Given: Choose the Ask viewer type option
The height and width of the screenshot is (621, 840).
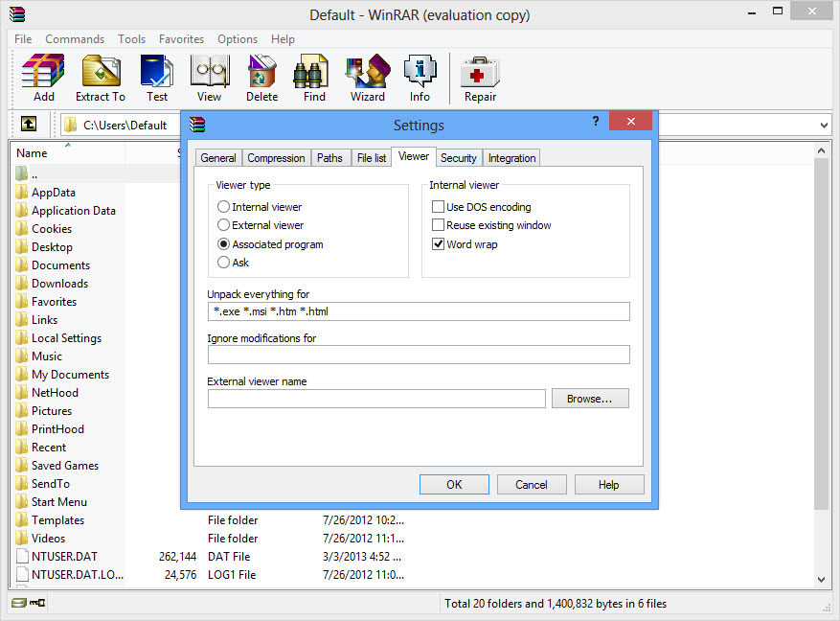Looking at the screenshot, I should pyautogui.click(x=222, y=262).
